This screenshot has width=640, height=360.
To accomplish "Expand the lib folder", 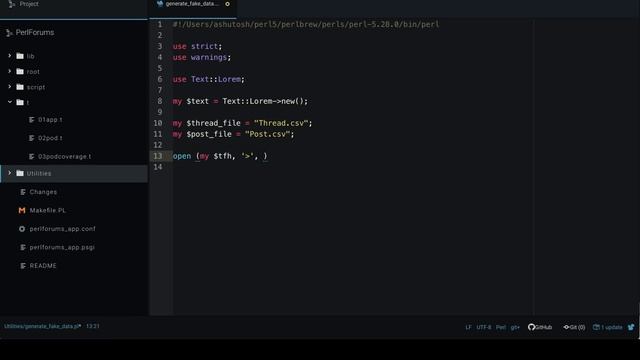I will click(x=9, y=56).
